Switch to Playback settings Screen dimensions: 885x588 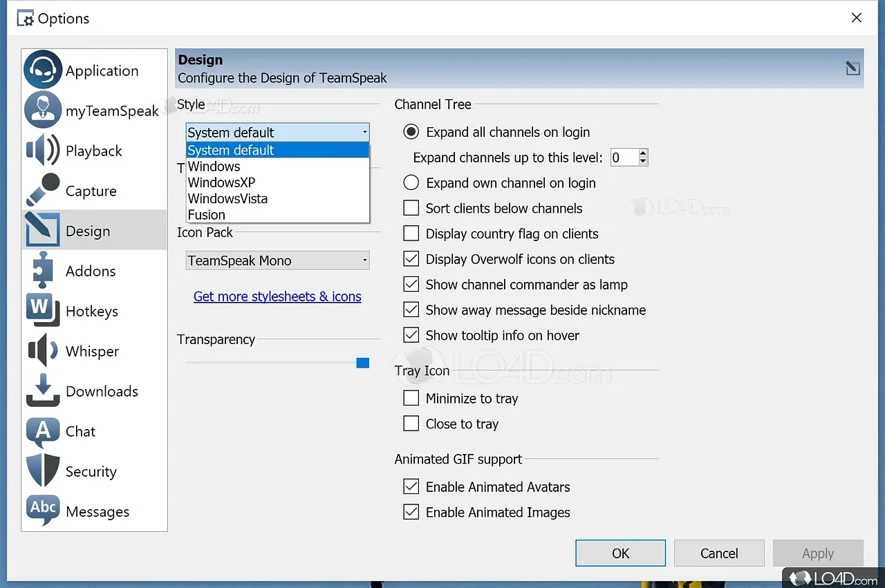94,151
